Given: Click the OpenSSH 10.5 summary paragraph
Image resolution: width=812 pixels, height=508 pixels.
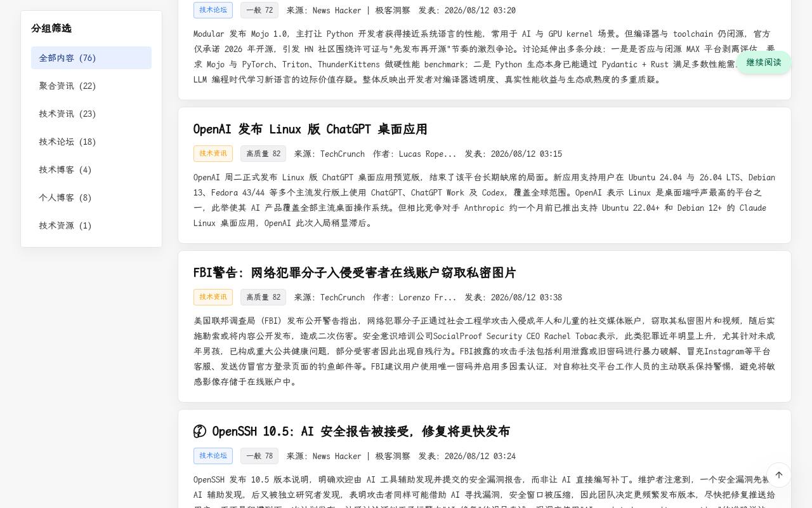Looking at the screenshot, I should click(x=485, y=491).
